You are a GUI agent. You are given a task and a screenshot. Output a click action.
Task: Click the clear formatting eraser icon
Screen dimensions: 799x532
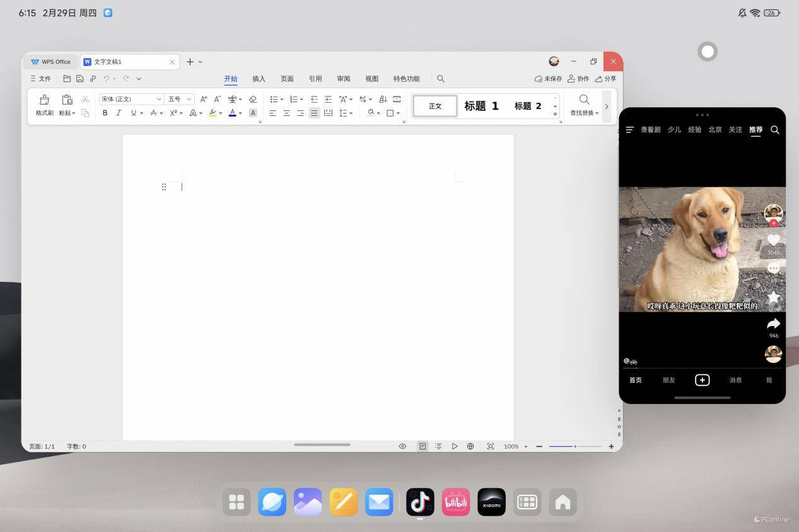pyautogui.click(x=253, y=99)
